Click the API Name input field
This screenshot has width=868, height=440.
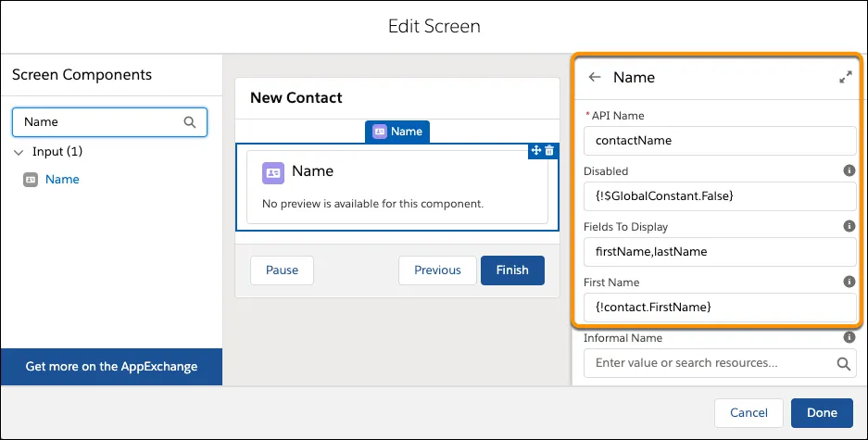tap(719, 141)
